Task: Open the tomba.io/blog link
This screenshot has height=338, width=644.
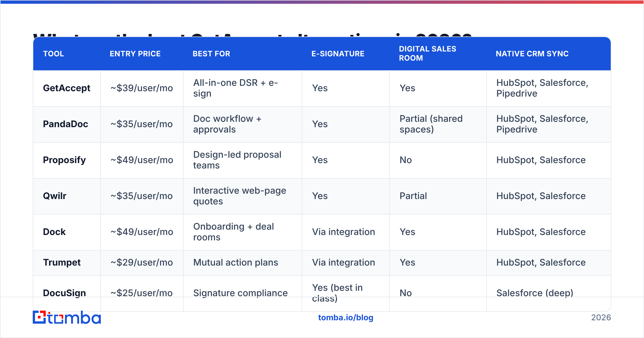Action: pos(346,318)
